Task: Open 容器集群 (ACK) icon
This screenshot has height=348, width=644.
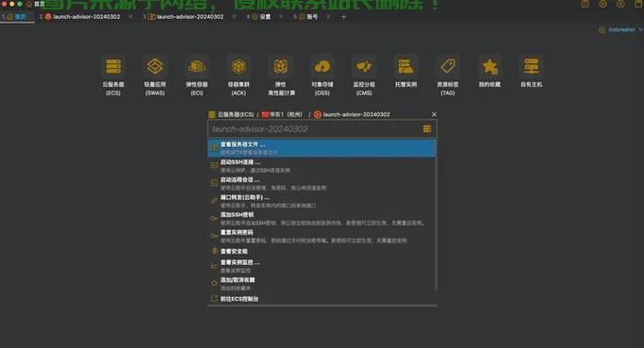Action: pyautogui.click(x=239, y=66)
